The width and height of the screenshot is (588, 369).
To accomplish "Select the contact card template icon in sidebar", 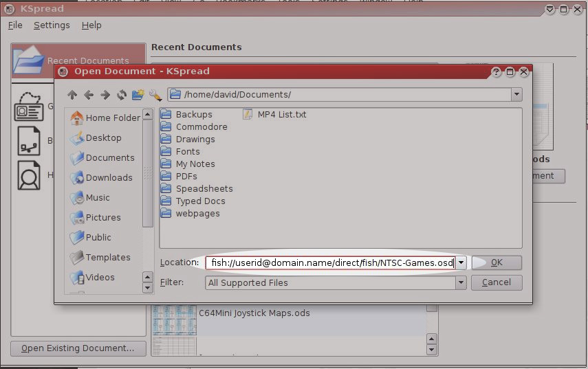I will click(x=29, y=107).
